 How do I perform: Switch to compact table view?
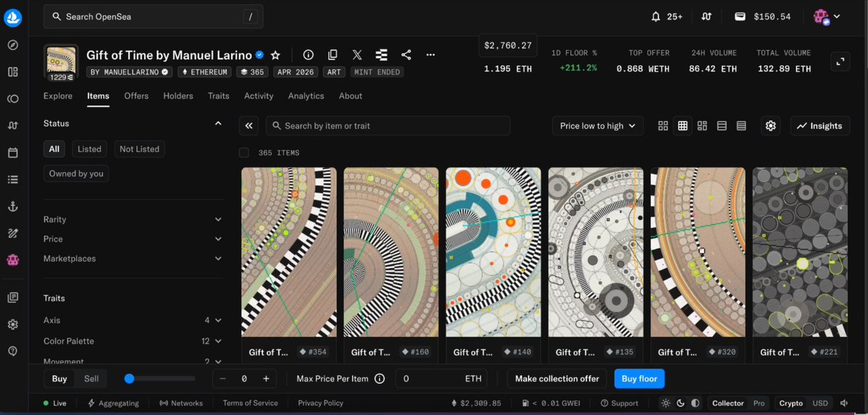(x=741, y=126)
